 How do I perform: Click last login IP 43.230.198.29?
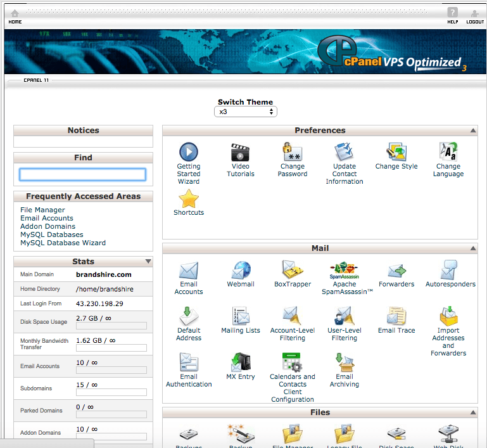tap(99, 304)
